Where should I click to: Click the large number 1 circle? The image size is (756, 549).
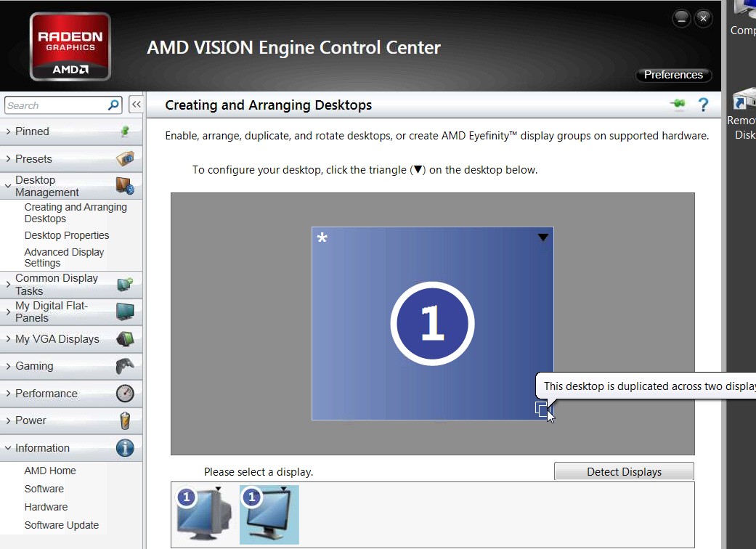pyautogui.click(x=433, y=323)
